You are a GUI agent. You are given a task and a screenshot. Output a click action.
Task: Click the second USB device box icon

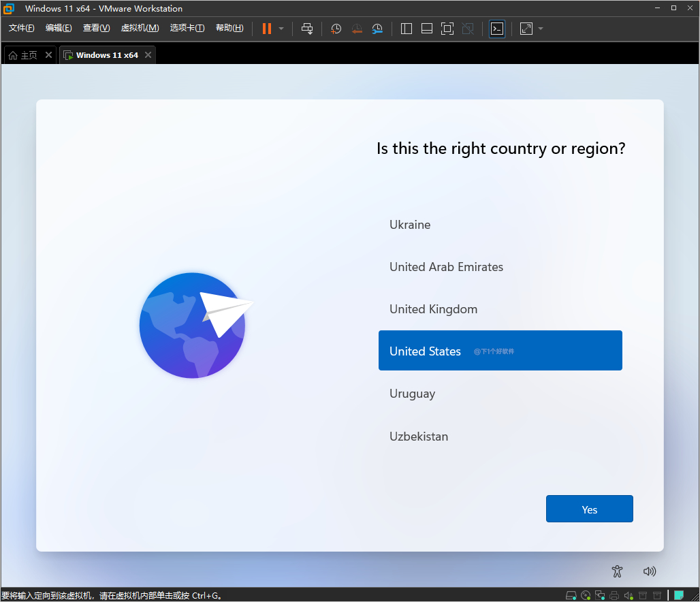tap(657, 595)
